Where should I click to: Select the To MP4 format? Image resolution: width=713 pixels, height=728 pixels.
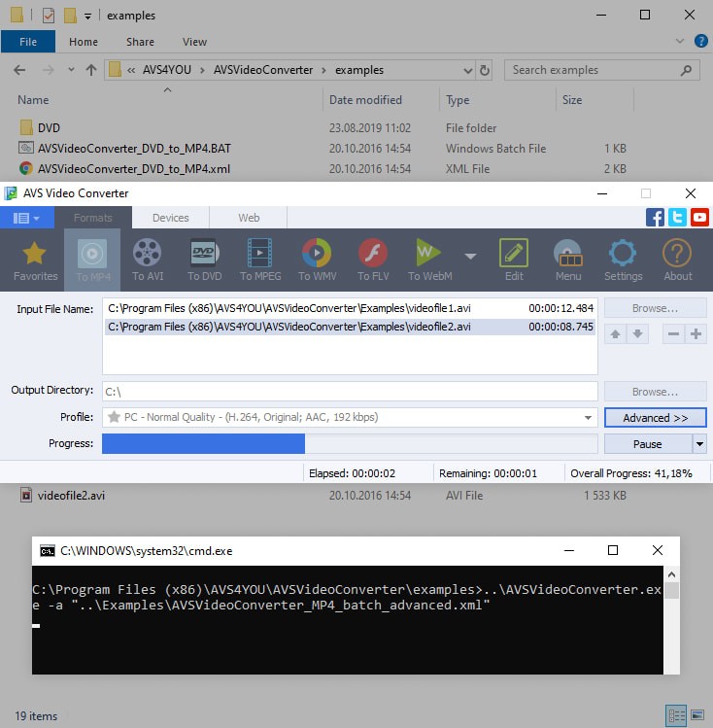(x=93, y=260)
